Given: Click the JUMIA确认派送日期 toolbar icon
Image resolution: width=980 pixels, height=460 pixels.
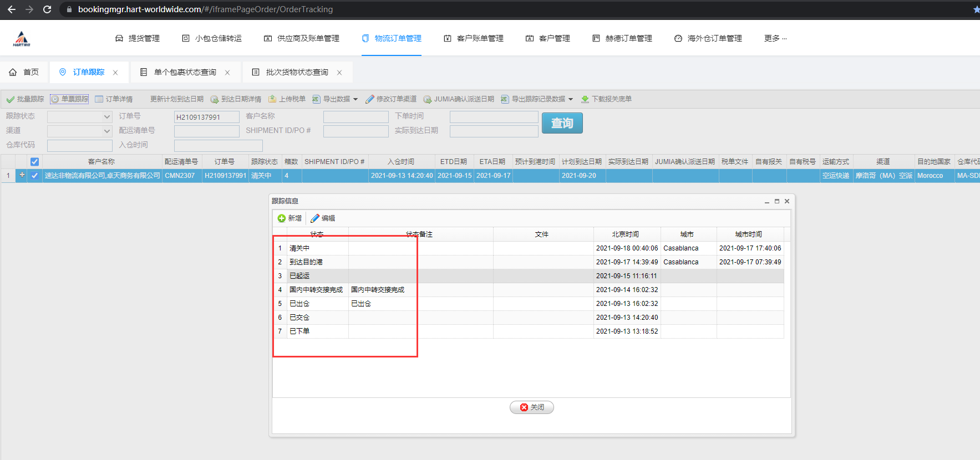Looking at the screenshot, I should pos(428,99).
